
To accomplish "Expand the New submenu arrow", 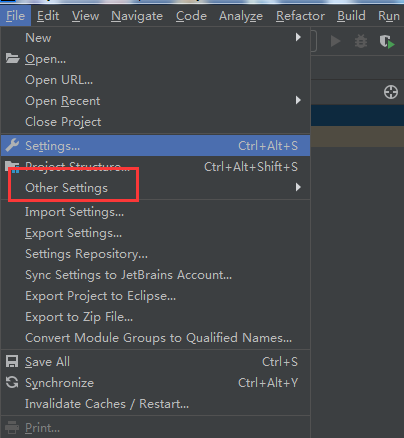I will click(x=298, y=37).
